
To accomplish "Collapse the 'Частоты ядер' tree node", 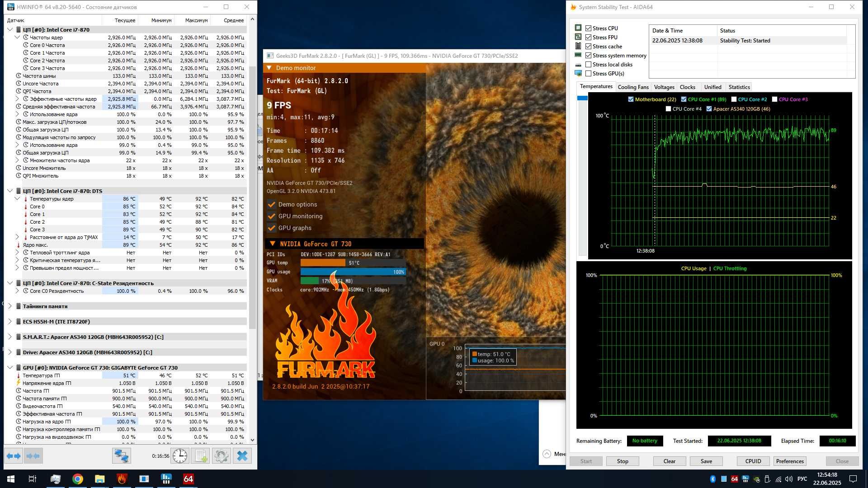I will point(17,37).
